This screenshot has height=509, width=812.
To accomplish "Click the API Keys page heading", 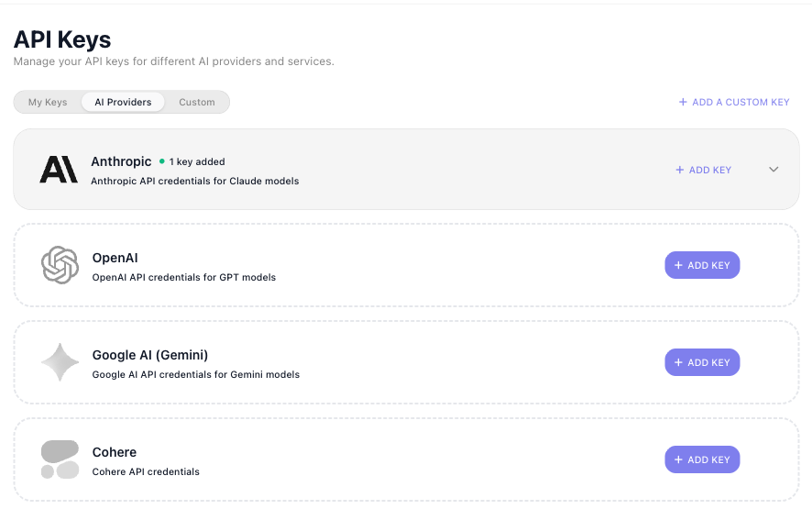I will click(x=62, y=39).
